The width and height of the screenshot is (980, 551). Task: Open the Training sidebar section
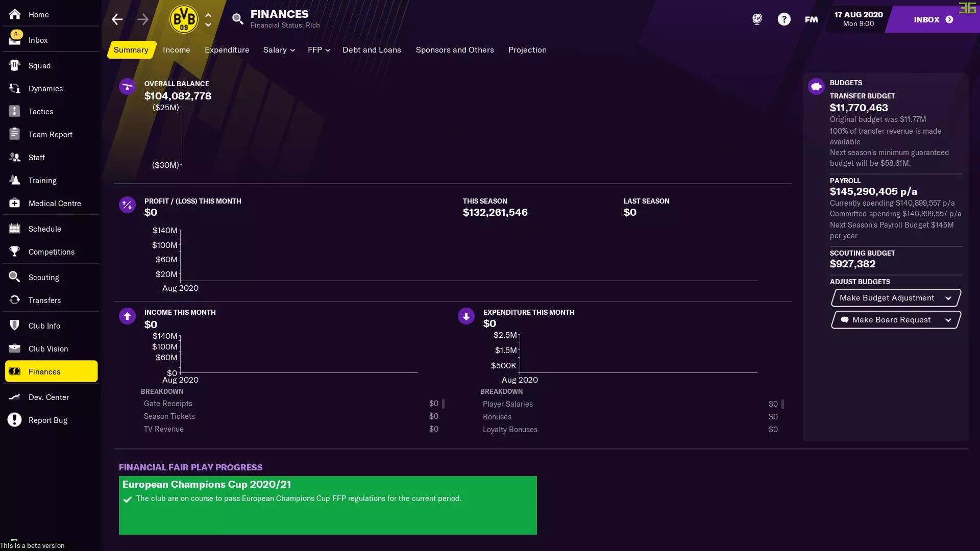pos(42,181)
